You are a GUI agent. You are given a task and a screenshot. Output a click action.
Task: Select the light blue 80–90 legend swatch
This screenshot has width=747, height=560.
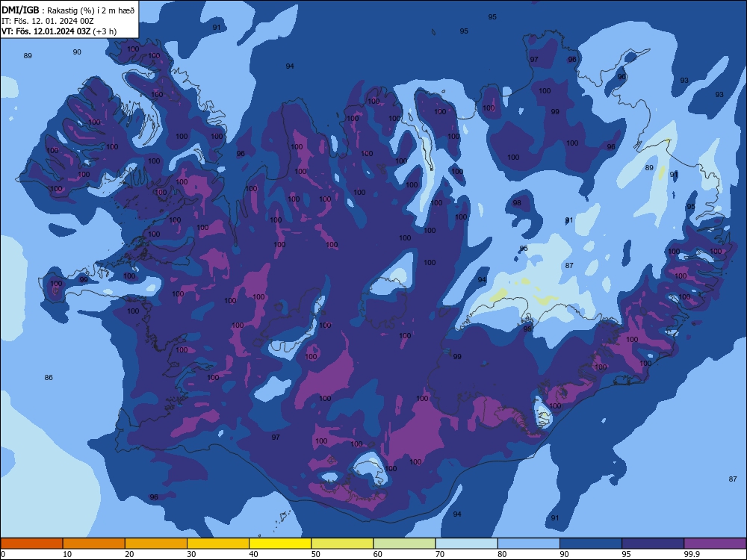[529, 544]
